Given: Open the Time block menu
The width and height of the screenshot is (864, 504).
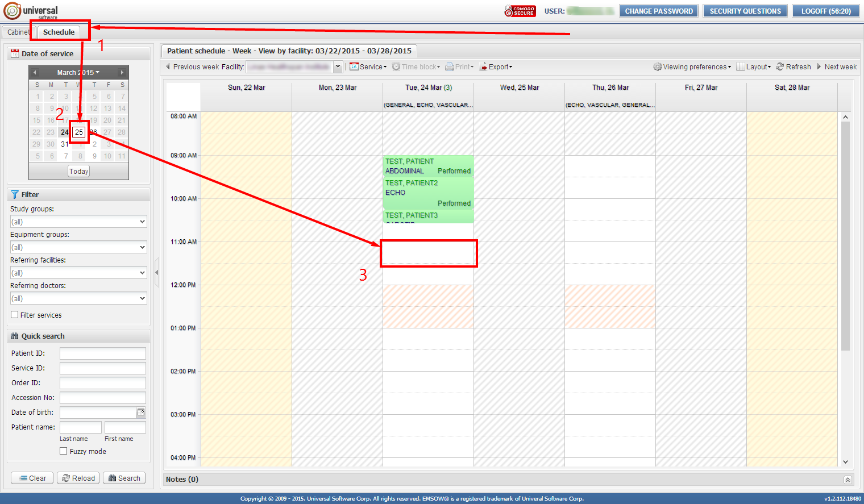Looking at the screenshot, I should 416,66.
